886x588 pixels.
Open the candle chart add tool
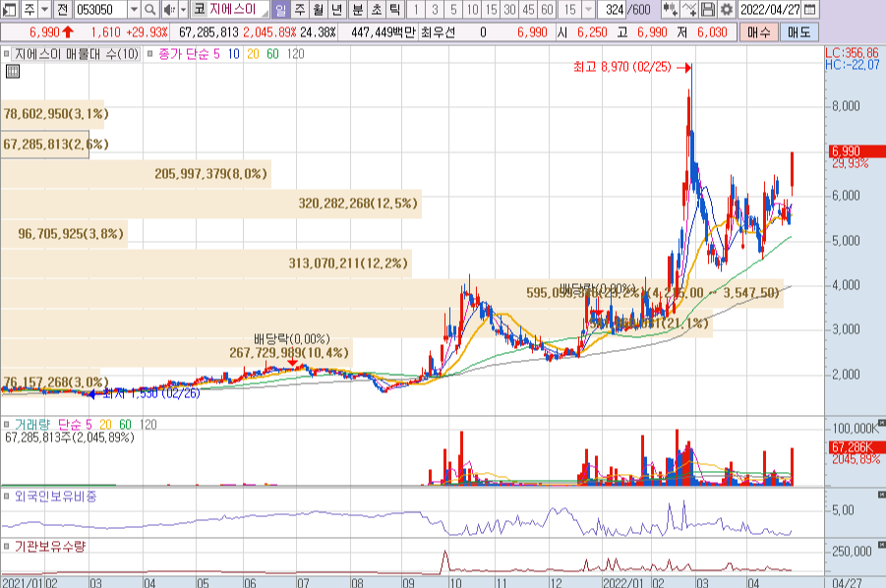pos(670,9)
